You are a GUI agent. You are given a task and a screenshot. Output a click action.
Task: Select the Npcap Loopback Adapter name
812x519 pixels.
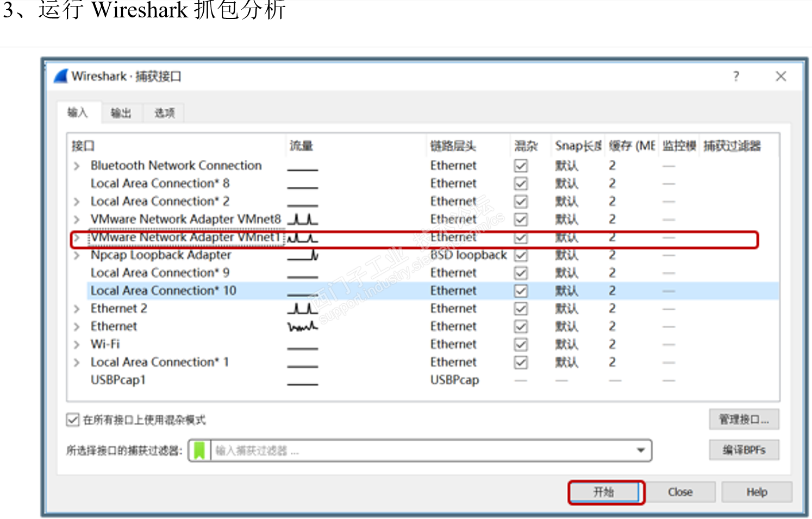pyautogui.click(x=161, y=255)
